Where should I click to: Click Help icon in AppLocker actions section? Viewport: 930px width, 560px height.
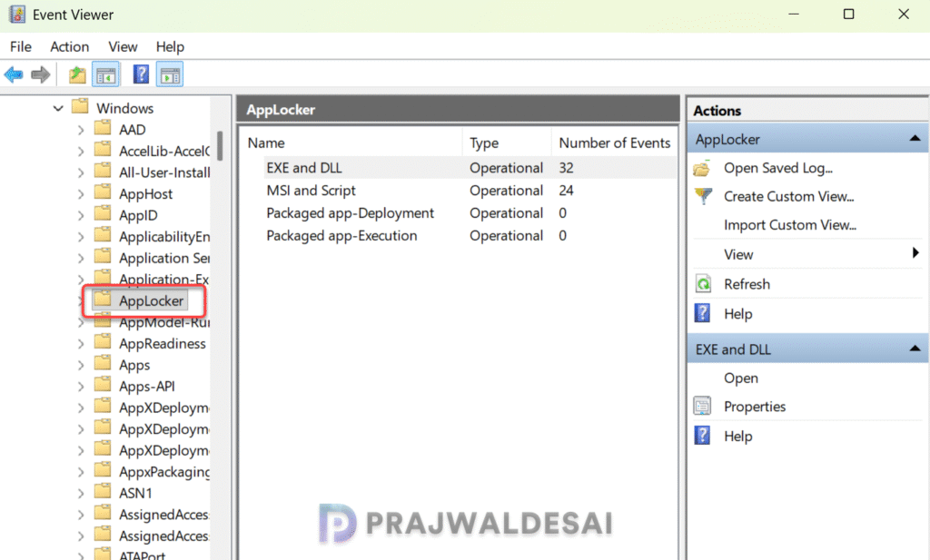click(702, 313)
